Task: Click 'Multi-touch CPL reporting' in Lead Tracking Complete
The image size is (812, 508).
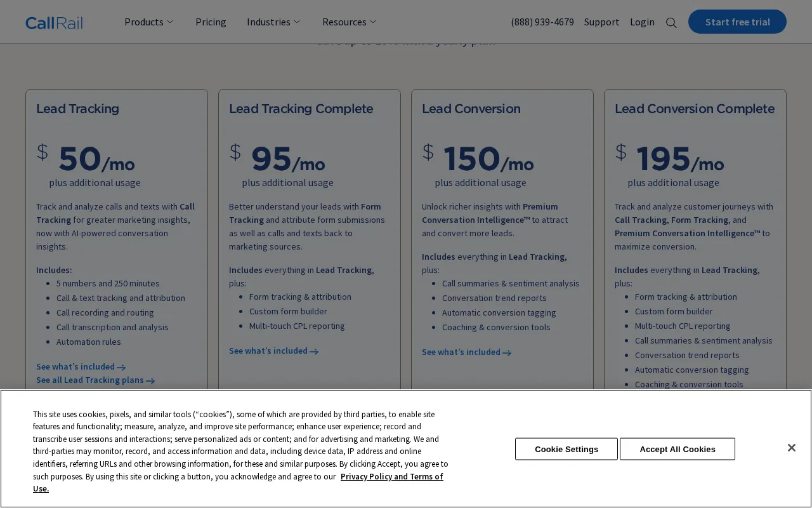Action: point(297,326)
